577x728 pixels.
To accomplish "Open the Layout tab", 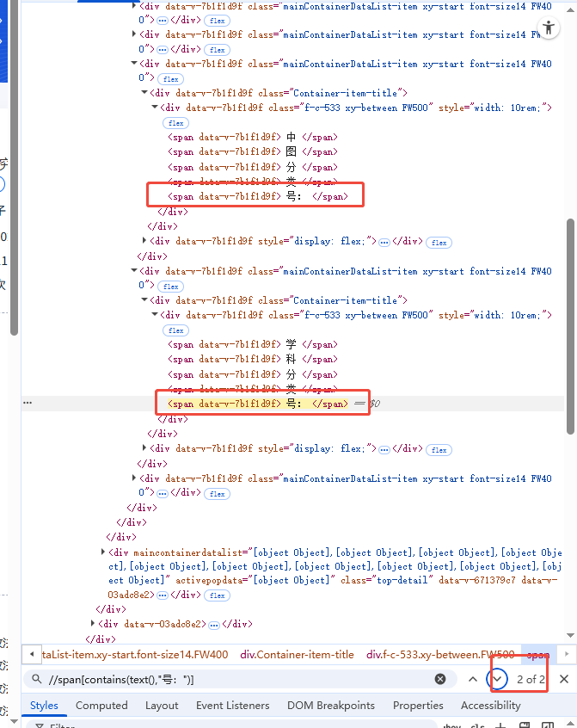I will coord(162,706).
